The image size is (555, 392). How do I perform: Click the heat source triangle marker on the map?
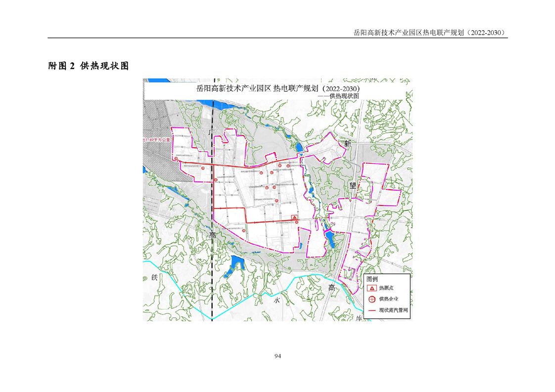[x=294, y=218]
